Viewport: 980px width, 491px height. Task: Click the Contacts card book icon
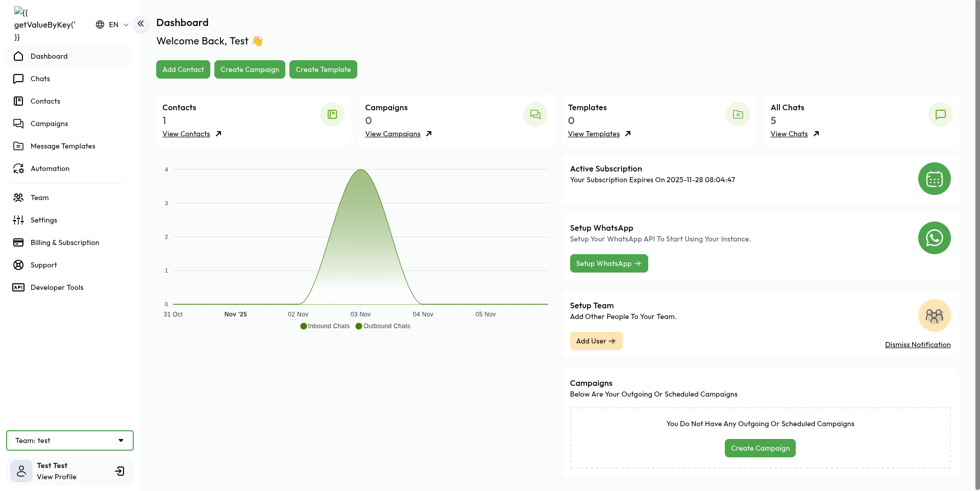pyautogui.click(x=332, y=114)
